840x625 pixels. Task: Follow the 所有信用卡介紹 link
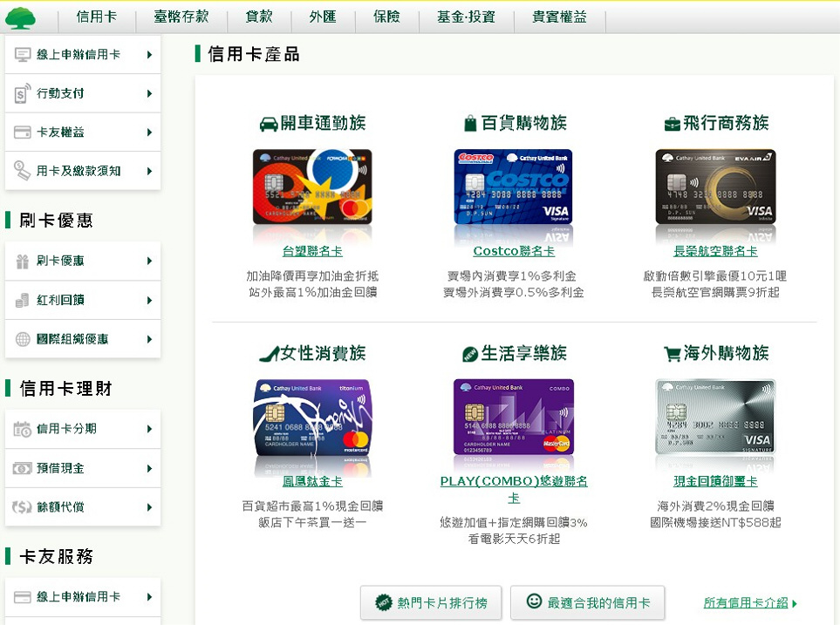746,603
